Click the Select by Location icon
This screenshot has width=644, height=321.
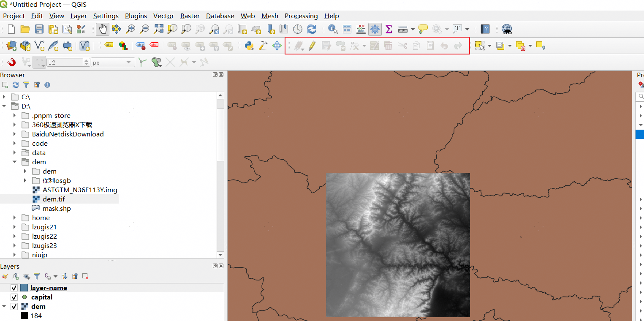coord(541,46)
